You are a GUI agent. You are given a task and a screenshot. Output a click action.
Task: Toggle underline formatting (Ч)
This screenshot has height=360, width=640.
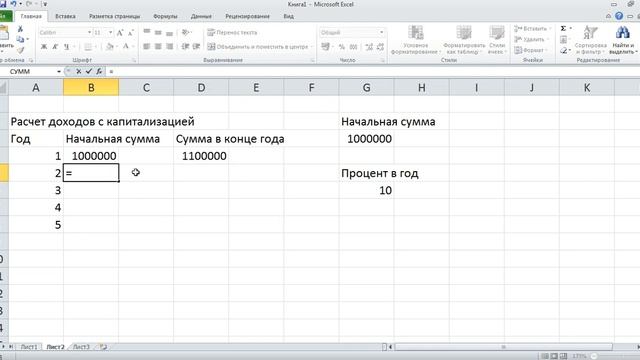(66, 47)
